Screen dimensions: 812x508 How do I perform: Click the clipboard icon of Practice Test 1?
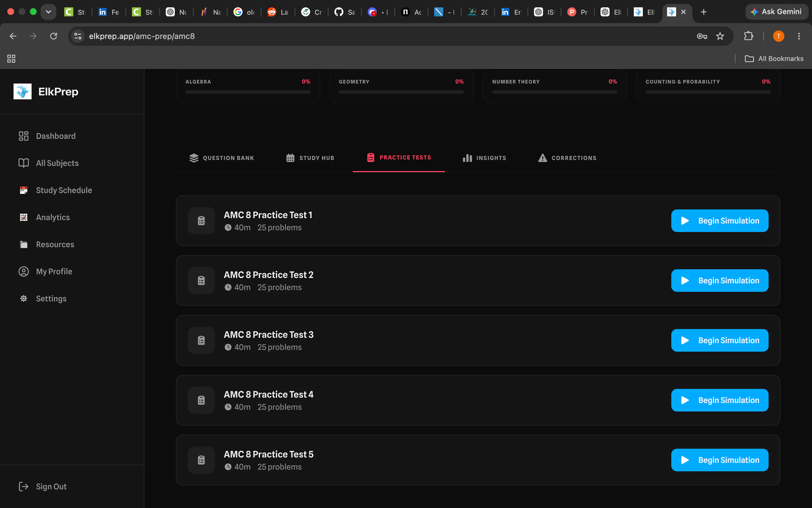(x=201, y=221)
